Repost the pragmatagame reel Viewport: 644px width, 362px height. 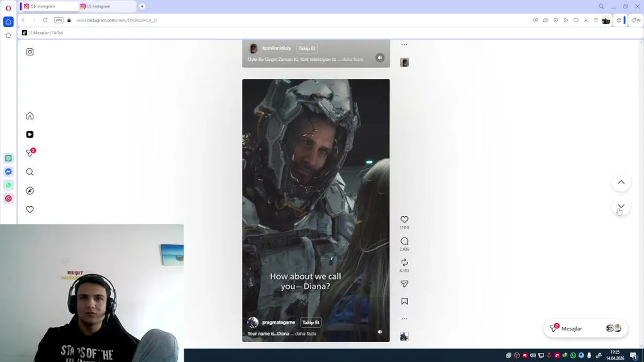(404, 262)
